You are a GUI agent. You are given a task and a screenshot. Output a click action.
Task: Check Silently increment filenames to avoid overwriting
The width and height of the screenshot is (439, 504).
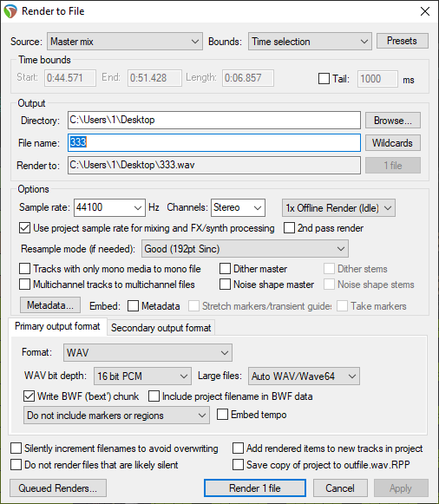click(x=16, y=448)
